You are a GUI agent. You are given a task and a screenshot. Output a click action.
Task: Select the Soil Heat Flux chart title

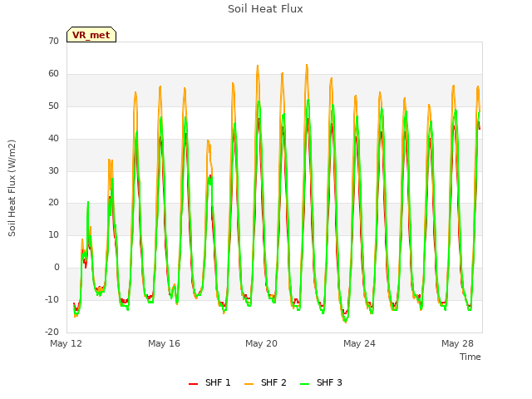point(265,9)
